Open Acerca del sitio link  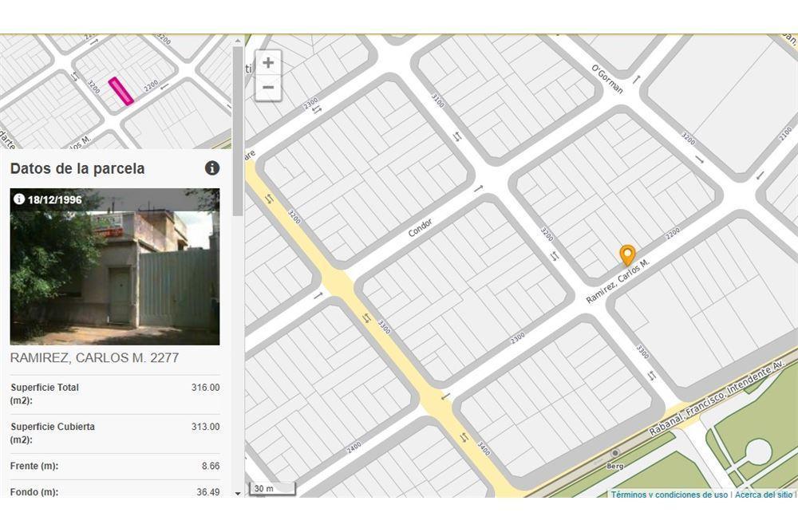[x=764, y=495]
